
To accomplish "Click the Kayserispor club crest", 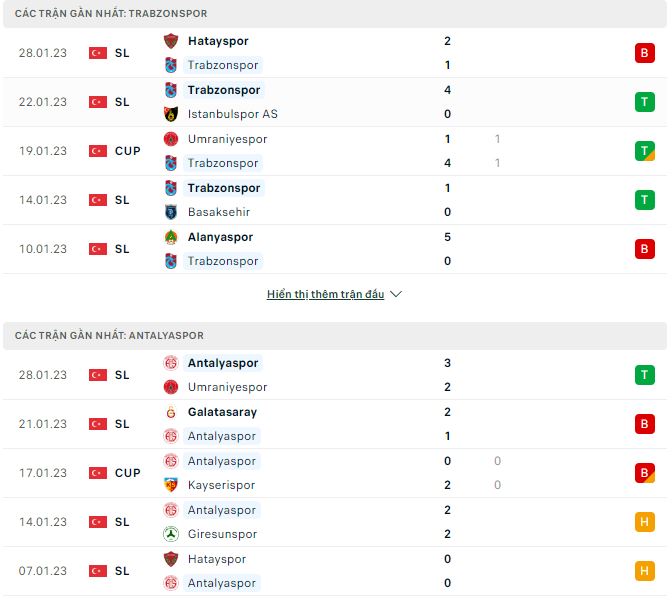I will point(170,485).
